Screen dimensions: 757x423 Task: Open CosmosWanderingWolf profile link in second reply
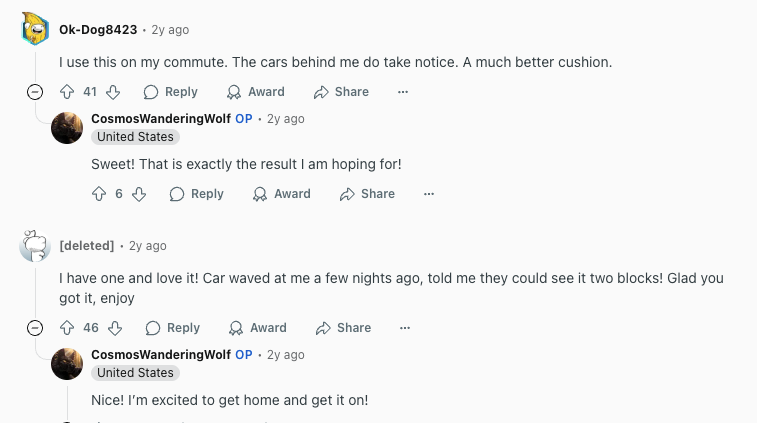[x=160, y=355]
